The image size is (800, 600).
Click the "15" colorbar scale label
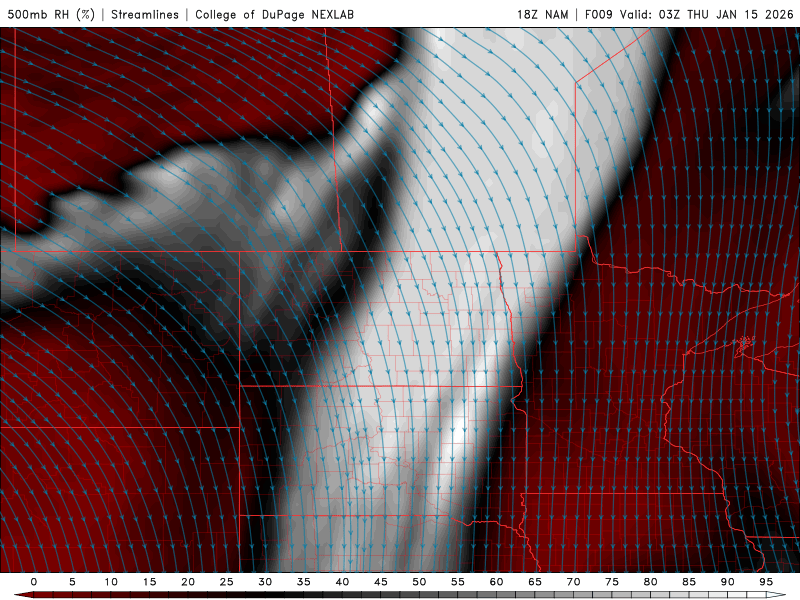(x=149, y=582)
